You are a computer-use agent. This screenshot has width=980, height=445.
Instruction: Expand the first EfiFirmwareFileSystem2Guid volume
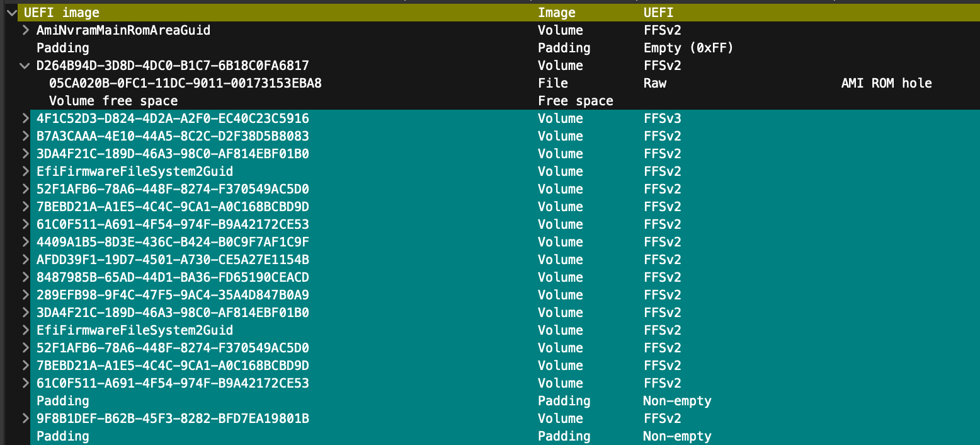pos(24,171)
